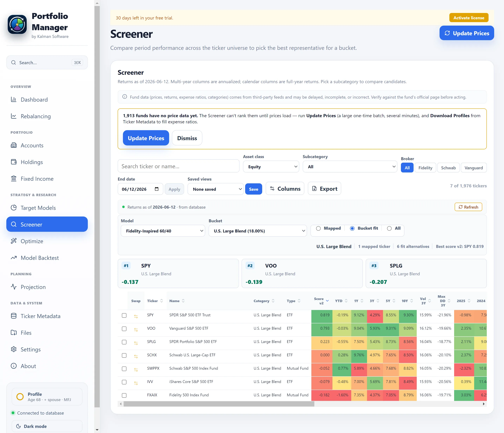Viewport: 504px width, 433px height.
Task: Check the VOO row checkbox
Action: tap(124, 329)
